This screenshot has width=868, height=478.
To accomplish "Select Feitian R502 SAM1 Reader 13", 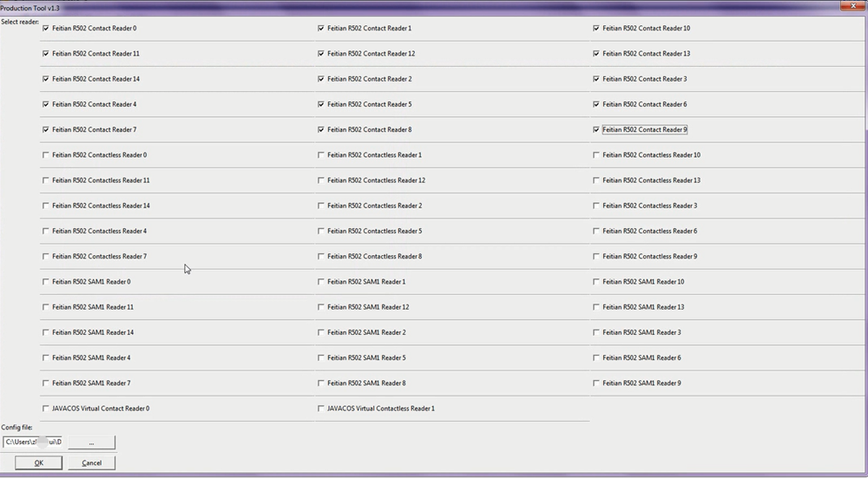I will click(x=596, y=307).
